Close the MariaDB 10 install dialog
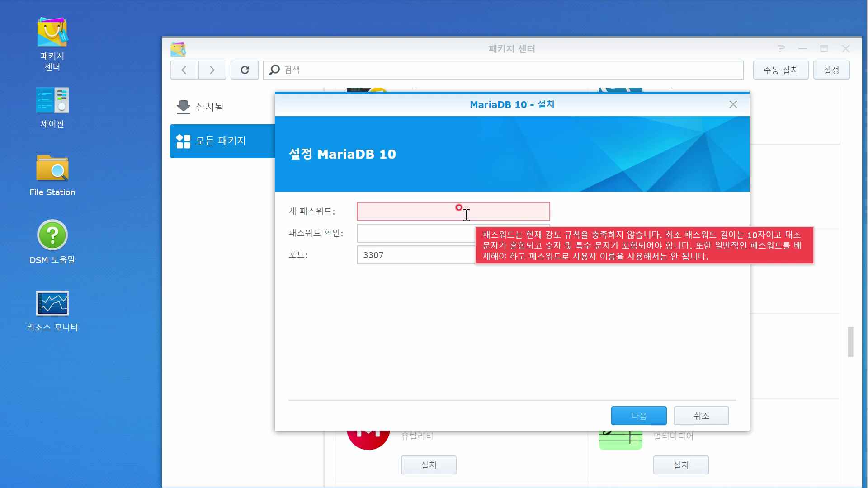868x488 pixels. pyautogui.click(x=733, y=104)
